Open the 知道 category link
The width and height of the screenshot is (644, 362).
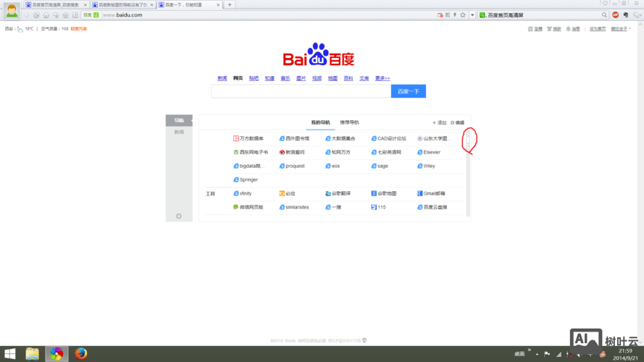click(x=269, y=78)
